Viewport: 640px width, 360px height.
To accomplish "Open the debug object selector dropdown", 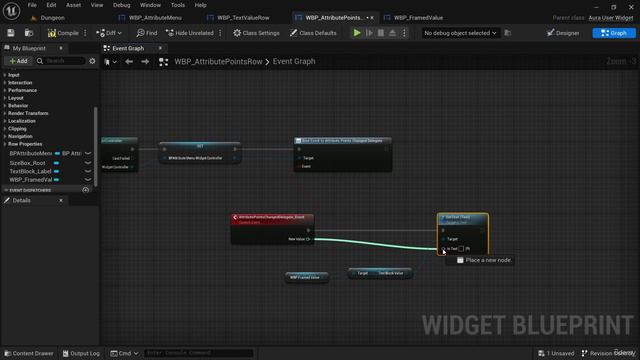I will point(460,33).
